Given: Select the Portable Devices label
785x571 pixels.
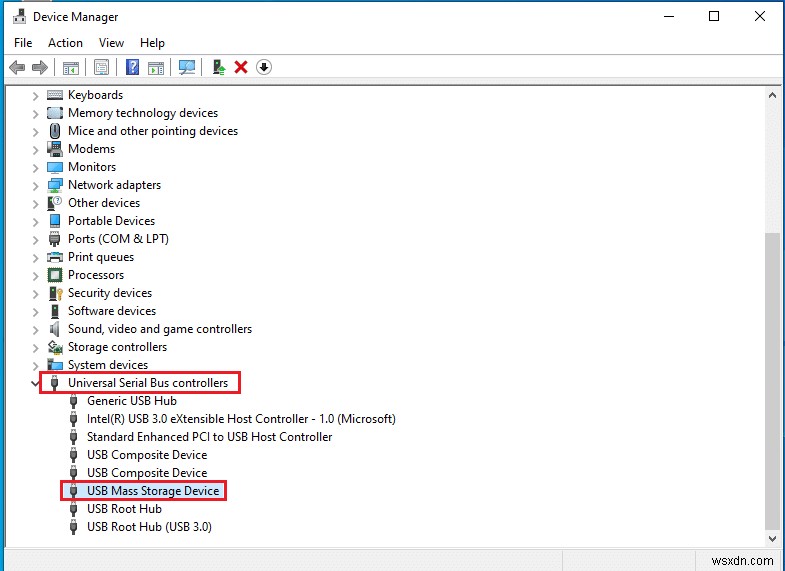Looking at the screenshot, I should click(112, 221).
